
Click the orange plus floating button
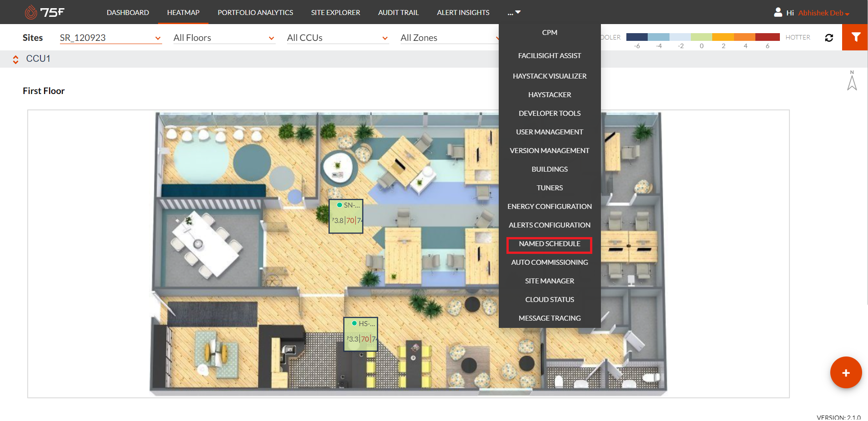click(846, 373)
